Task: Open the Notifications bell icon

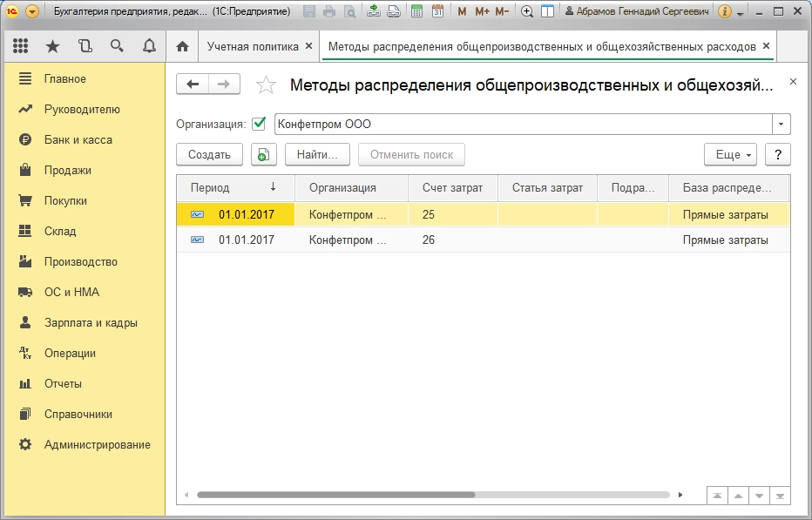Action: tap(149, 46)
